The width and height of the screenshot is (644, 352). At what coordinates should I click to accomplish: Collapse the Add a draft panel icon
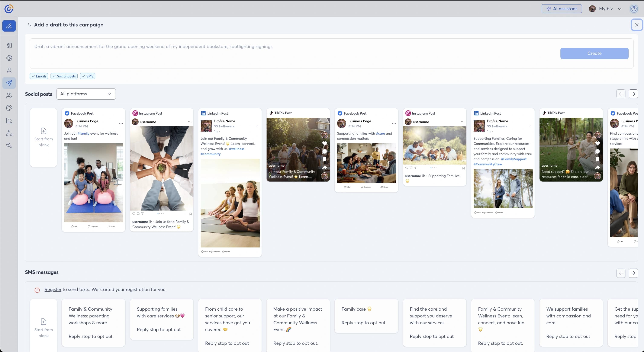29,25
